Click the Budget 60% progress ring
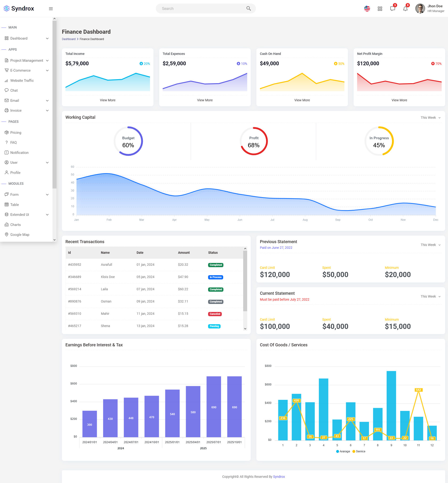448x483 pixels. pos(128,141)
